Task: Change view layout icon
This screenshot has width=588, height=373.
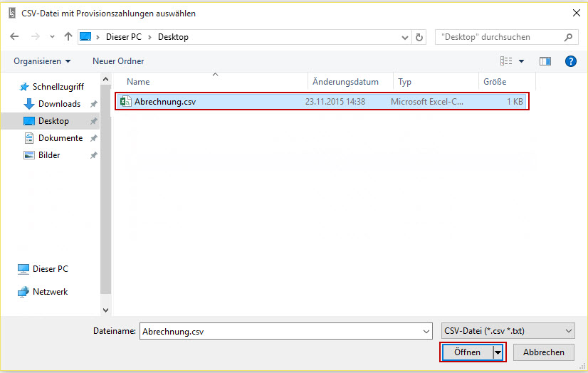Action: [506, 61]
